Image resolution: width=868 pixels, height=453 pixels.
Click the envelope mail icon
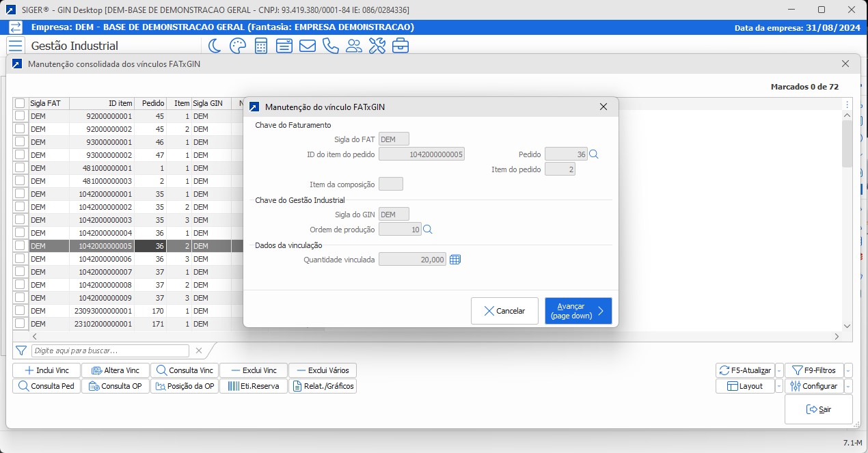coord(308,46)
